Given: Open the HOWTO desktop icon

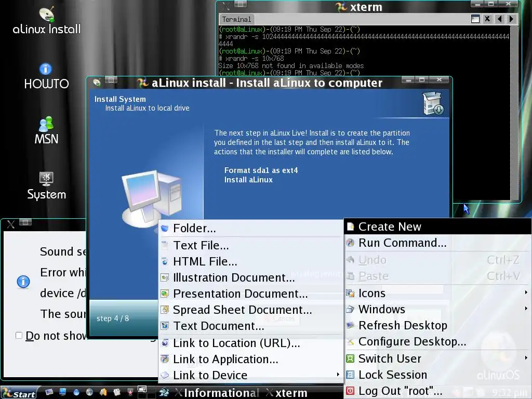Looking at the screenshot, I should tap(46, 76).
